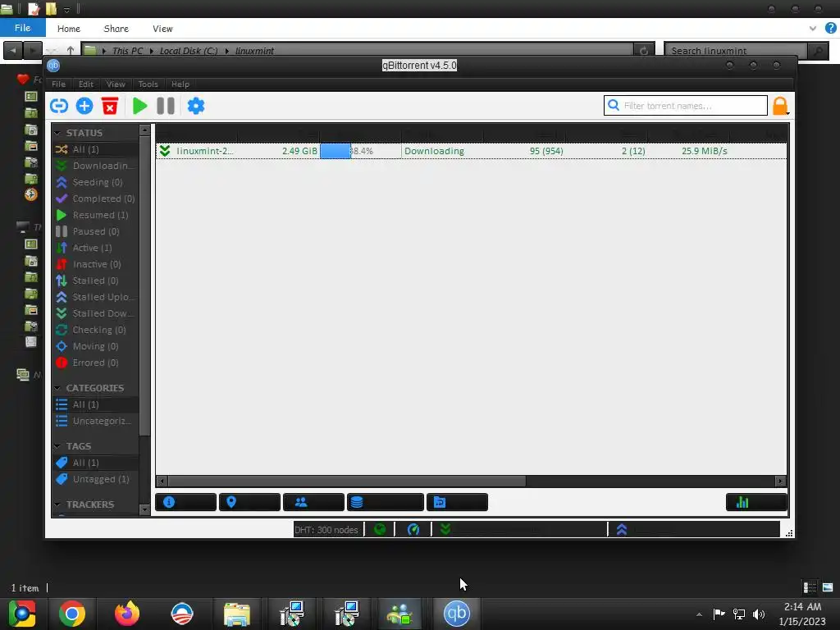Collapse the TRACKERS section

[x=57, y=504]
